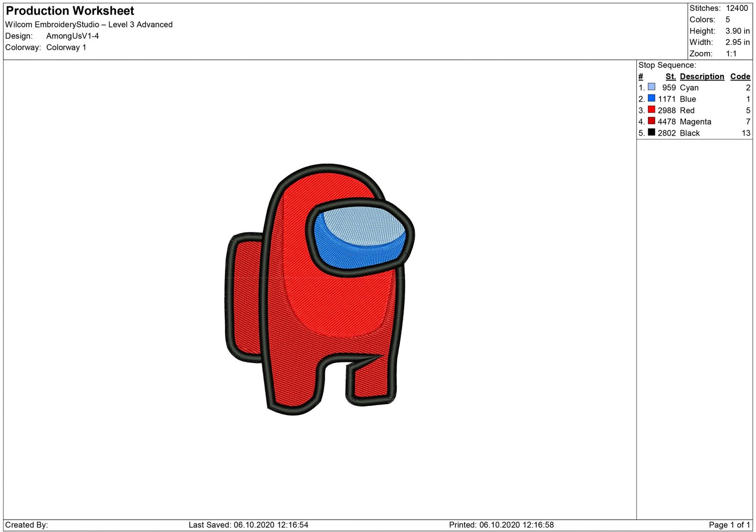Click stitch count '2802' in Black row
The height and width of the screenshot is (532, 756).
(x=667, y=133)
